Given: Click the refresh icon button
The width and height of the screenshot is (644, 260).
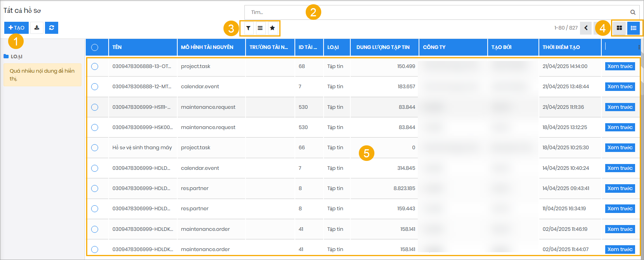Looking at the screenshot, I should click(x=52, y=28).
